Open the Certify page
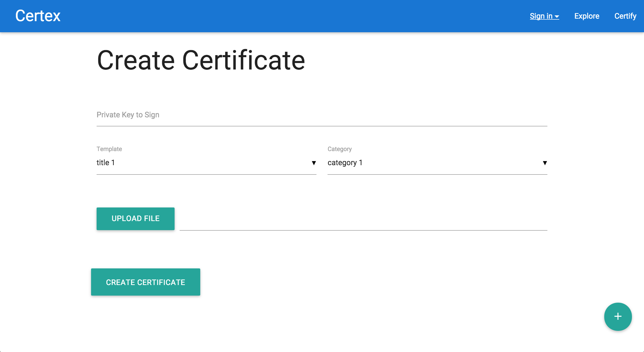The height and width of the screenshot is (352, 644). click(625, 16)
